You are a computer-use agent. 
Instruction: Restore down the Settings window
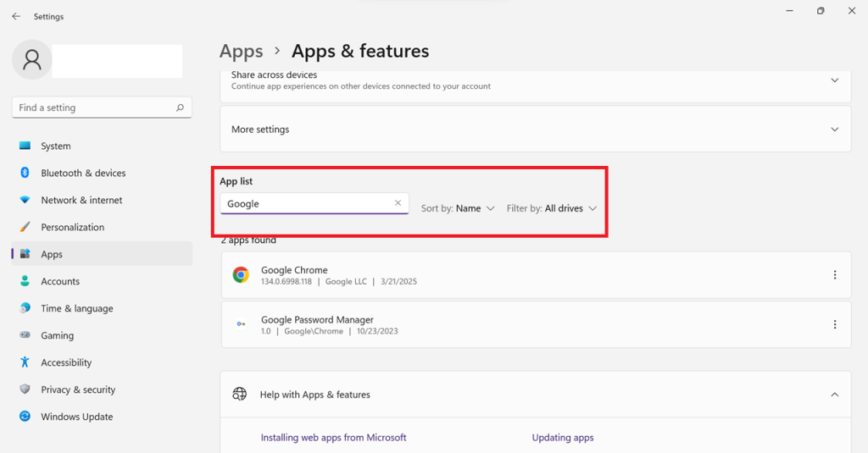(x=821, y=11)
